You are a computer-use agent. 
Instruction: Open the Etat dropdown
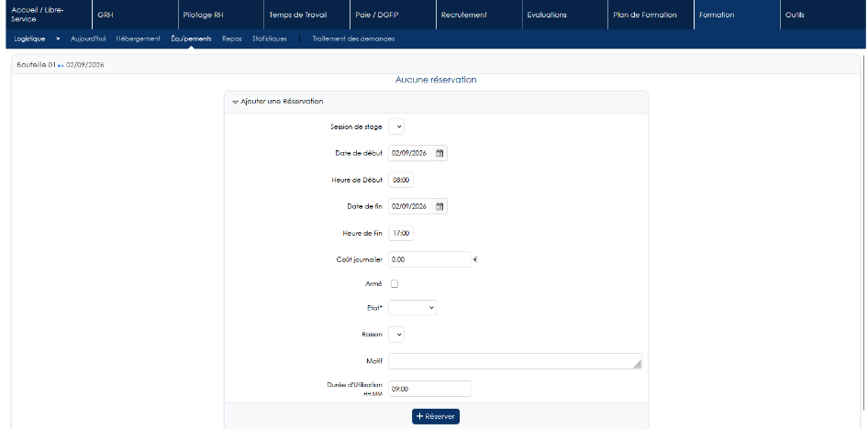[x=412, y=308]
